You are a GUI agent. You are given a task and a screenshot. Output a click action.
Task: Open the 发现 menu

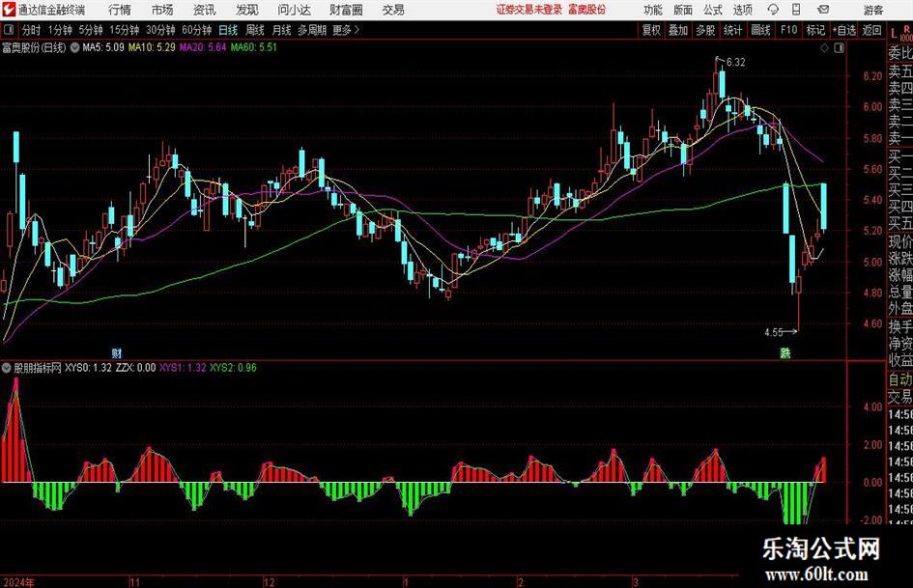(x=247, y=10)
